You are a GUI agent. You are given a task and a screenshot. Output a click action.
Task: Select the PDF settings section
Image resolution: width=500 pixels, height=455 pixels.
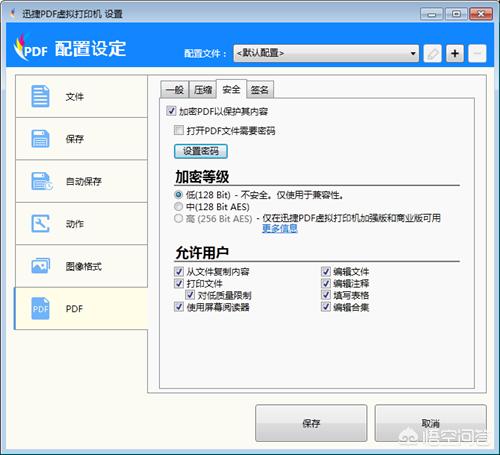pyautogui.click(x=81, y=308)
